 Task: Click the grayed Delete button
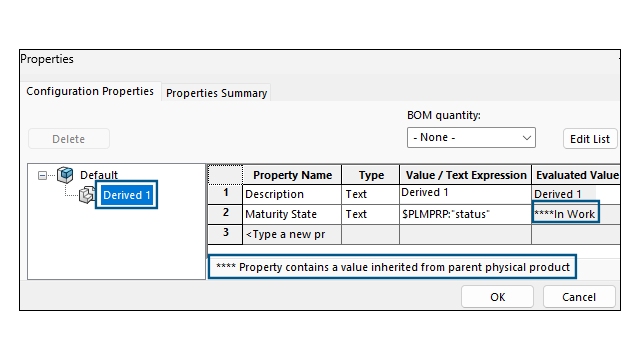coord(69,139)
